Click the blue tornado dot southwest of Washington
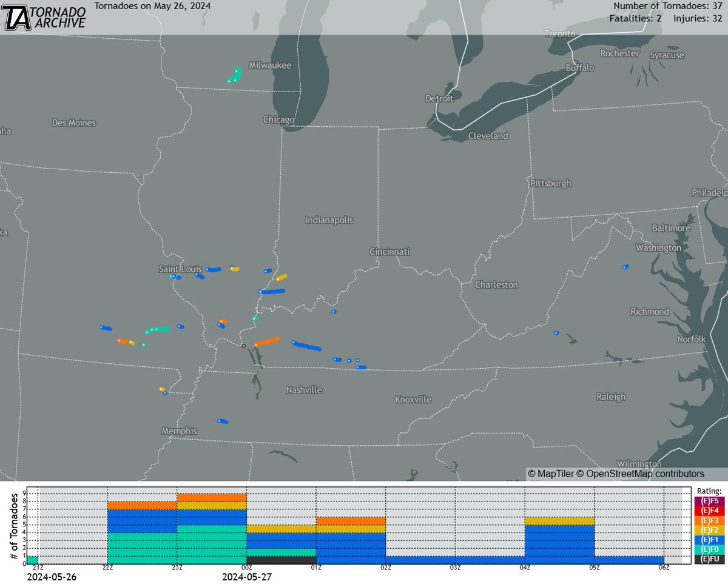 [x=625, y=266]
